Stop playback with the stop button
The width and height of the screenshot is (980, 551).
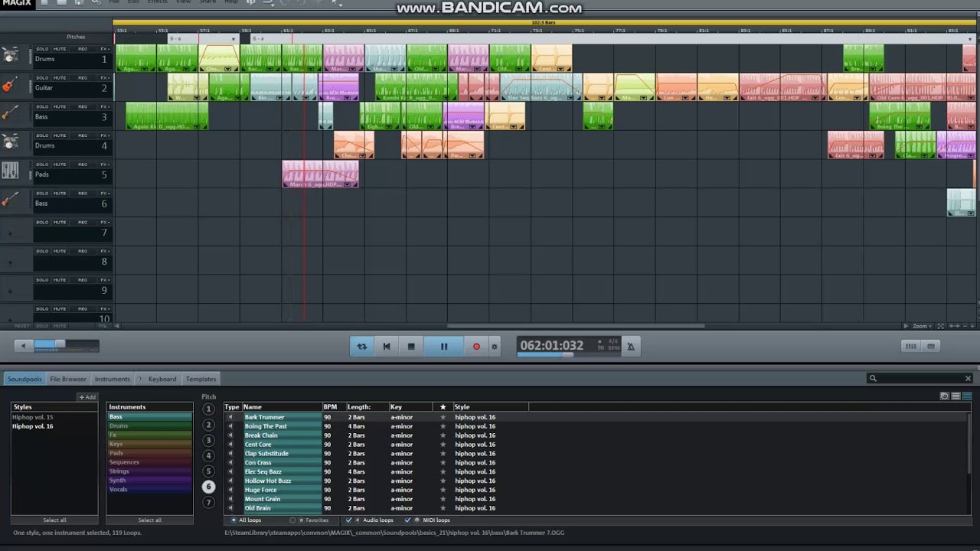411,347
